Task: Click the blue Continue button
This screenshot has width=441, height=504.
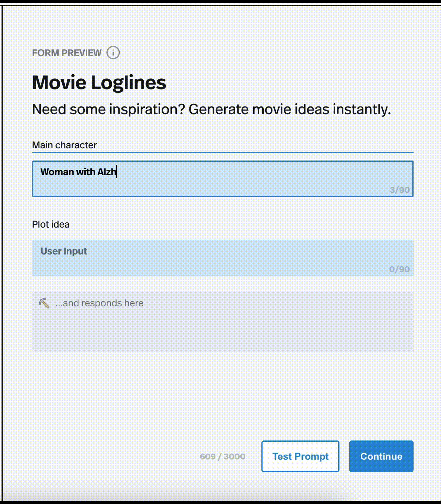Action: coord(381,456)
